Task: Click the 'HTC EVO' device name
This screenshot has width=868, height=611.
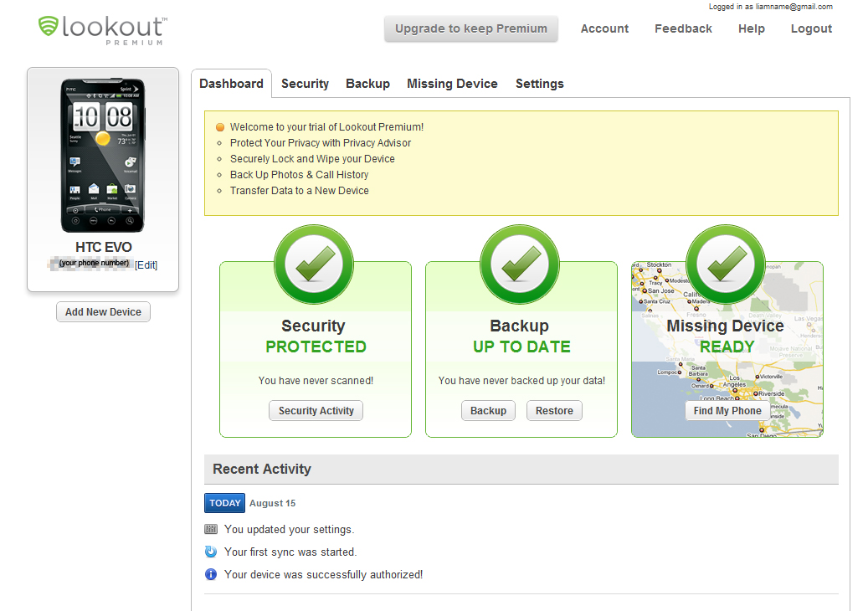Action: point(104,248)
